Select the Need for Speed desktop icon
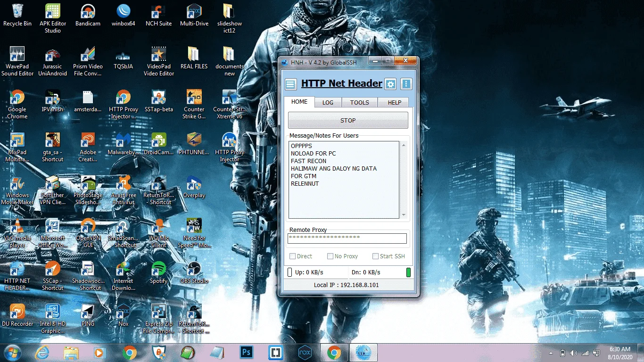Viewport: 644px width, 362px height. (194, 233)
